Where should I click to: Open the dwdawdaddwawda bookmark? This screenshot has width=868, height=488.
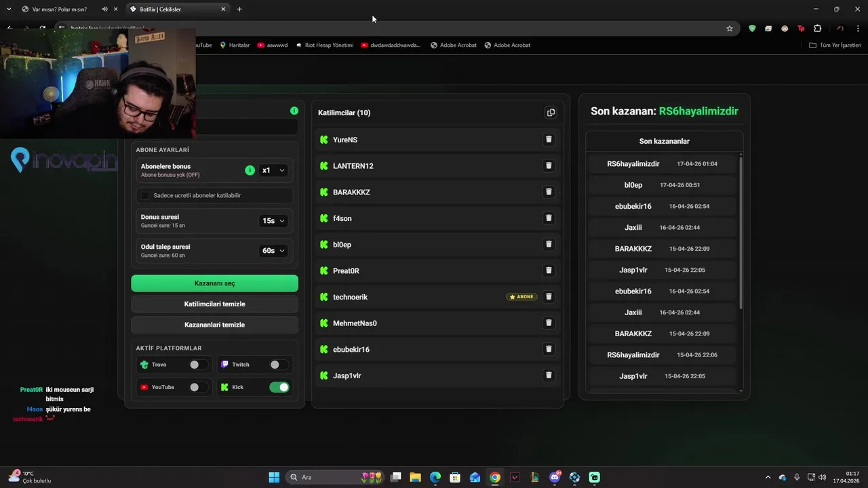pyautogui.click(x=391, y=45)
